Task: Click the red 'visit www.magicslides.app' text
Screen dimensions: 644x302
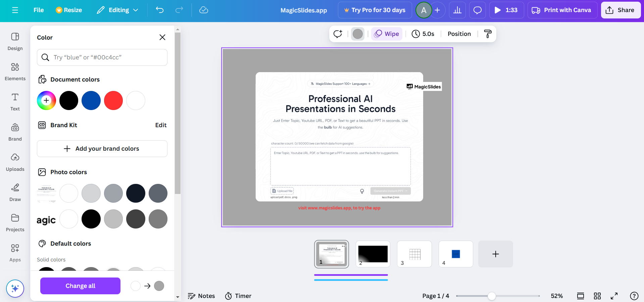Action: [339, 208]
